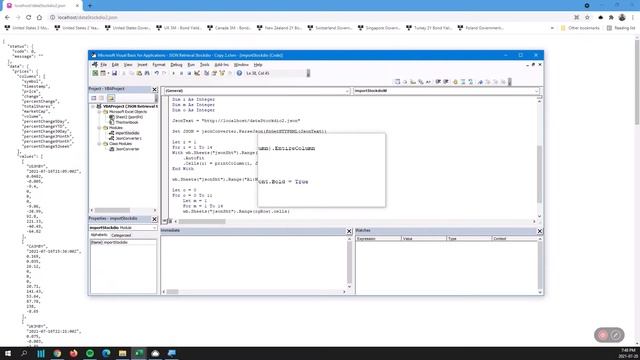The image size is (640, 360).
Task: Click the Toggle Breakpoint hand icon in Edit toolbar
Action: point(455,82)
